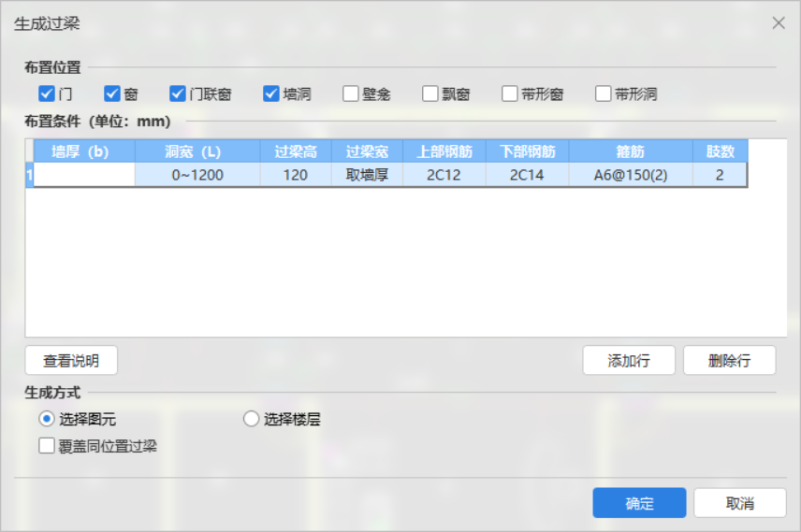801x532 pixels.
Task: Toggle the 墙洞 checkbox
Action: 271,93
